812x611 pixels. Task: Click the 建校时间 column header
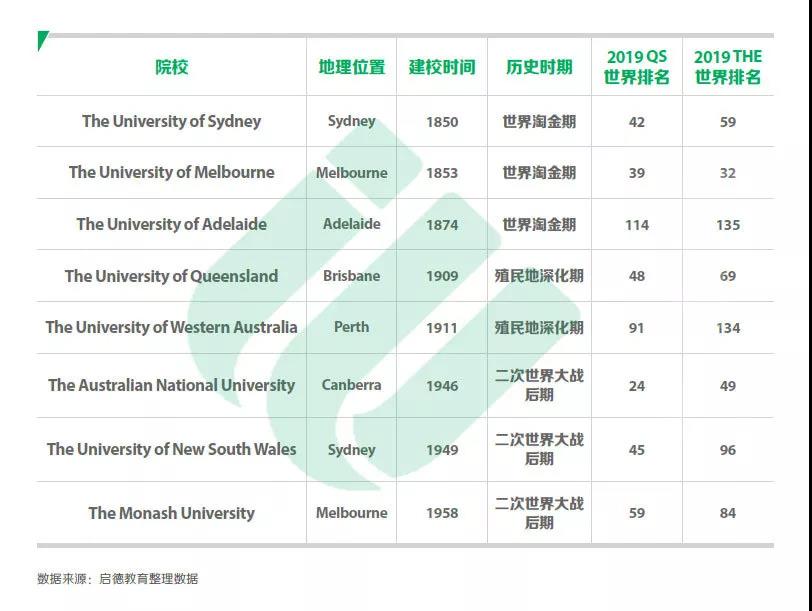coord(441,67)
